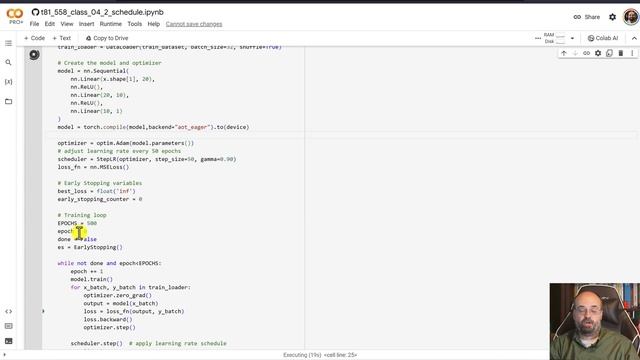Image resolution: width=640 pixels, height=360 pixels.
Task: Click the Cannot save changes link
Action: pos(194,24)
